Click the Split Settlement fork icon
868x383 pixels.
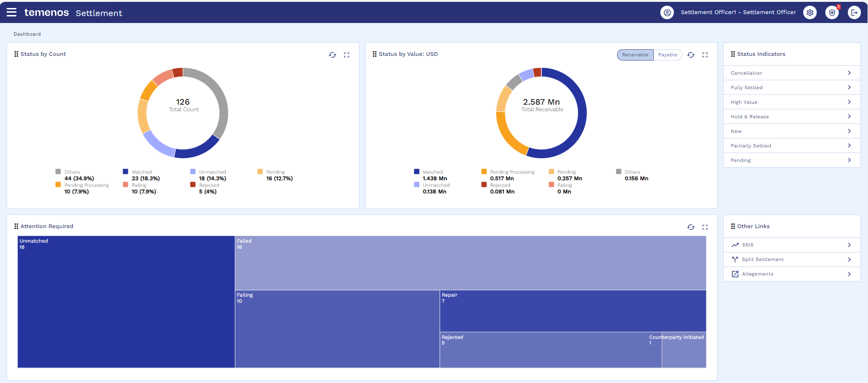(x=735, y=260)
